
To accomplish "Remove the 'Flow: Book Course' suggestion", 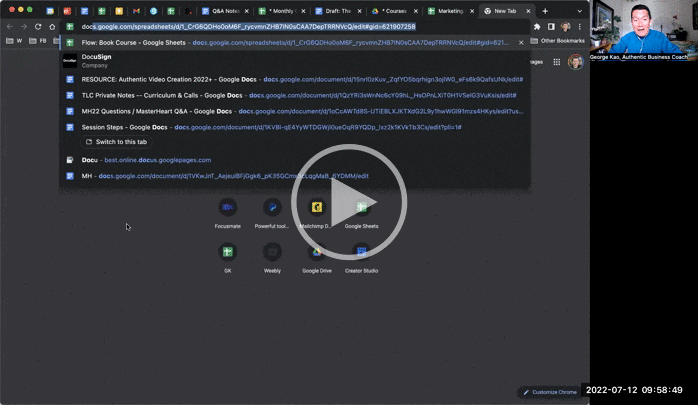I will [x=521, y=43].
